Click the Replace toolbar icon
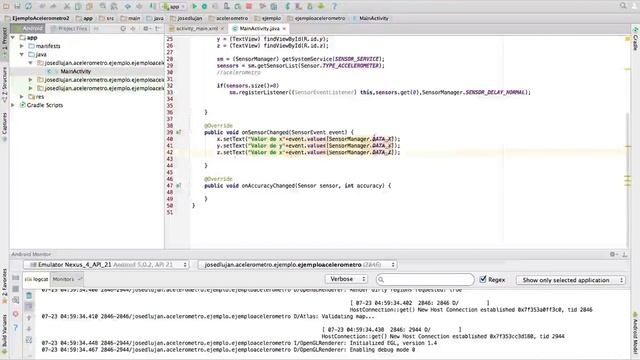This screenshot has width=640, height=360. (x=114, y=6)
